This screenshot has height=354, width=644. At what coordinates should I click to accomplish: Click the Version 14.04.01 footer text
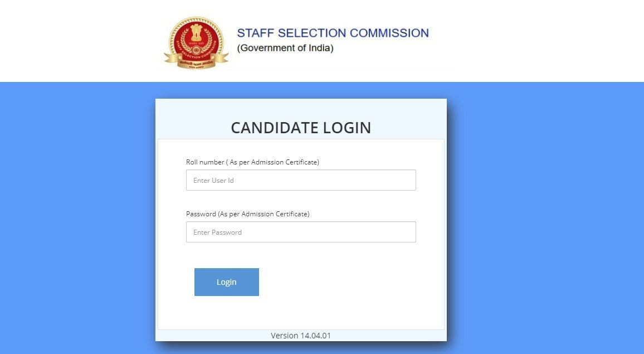click(x=301, y=336)
